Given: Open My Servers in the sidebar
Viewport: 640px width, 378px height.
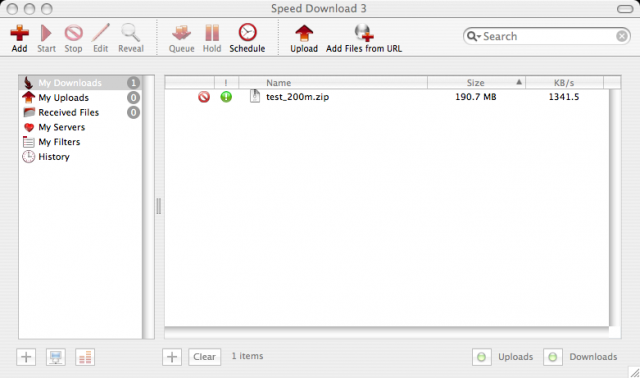Looking at the screenshot, I should [80, 127].
